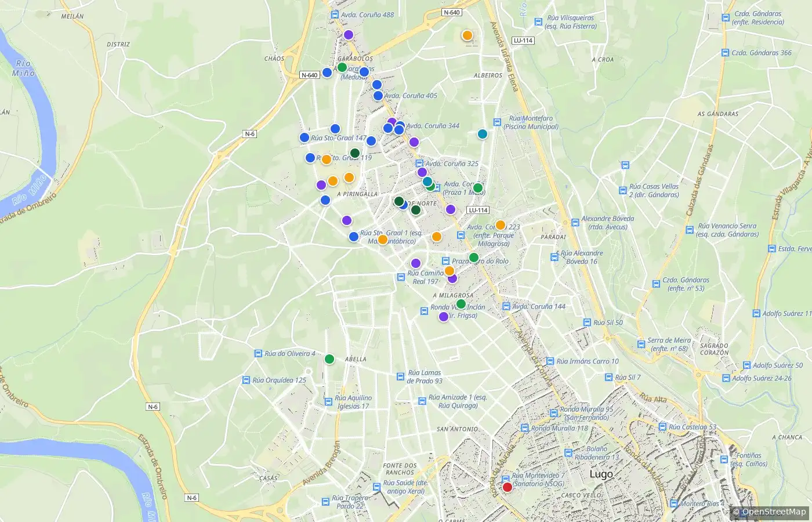Click the Rúa da Oliveira 4 bus stop icon
Image resolution: width=812 pixels, height=522 pixels.
pos(258,354)
